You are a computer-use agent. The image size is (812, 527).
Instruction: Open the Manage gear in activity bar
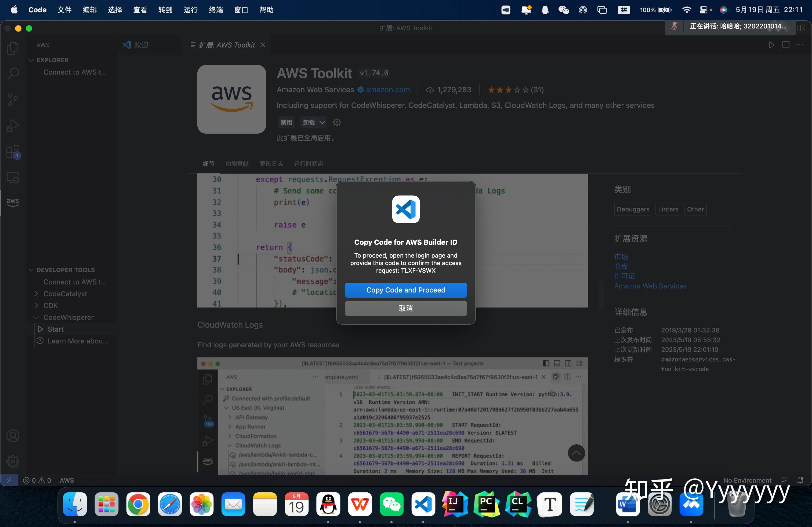point(13,462)
